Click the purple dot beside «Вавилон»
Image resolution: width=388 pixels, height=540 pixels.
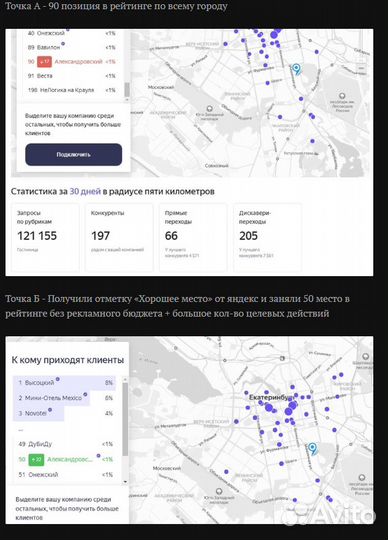click(63, 44)
